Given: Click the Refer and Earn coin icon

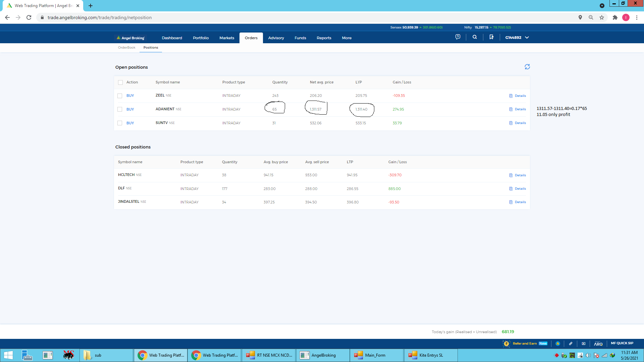Looking at the screenshot, I should click(506, 344).
